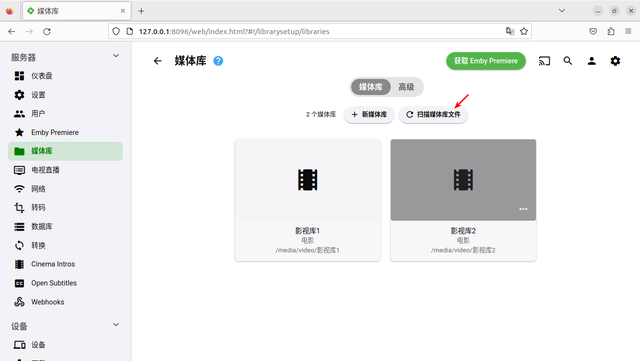Open Open Subtitles in the sidebar
The image size is (640, 361).
click(65, 283)
